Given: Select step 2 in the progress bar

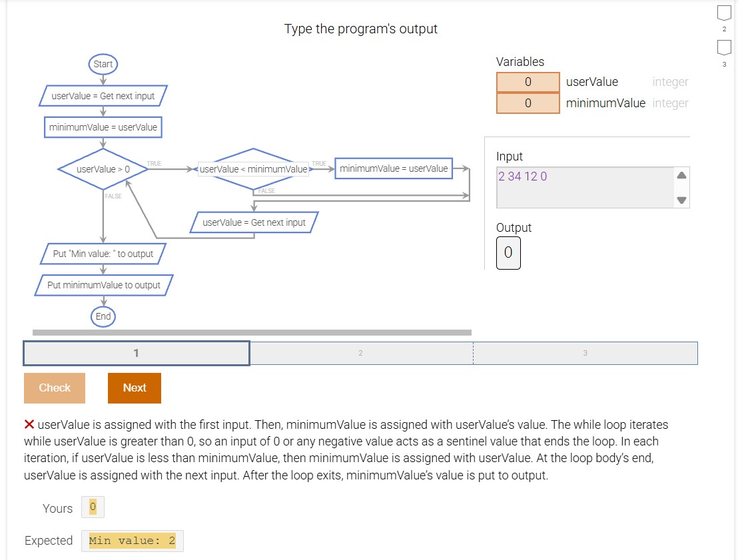Looking at the screenshot, I should (361, 353).
